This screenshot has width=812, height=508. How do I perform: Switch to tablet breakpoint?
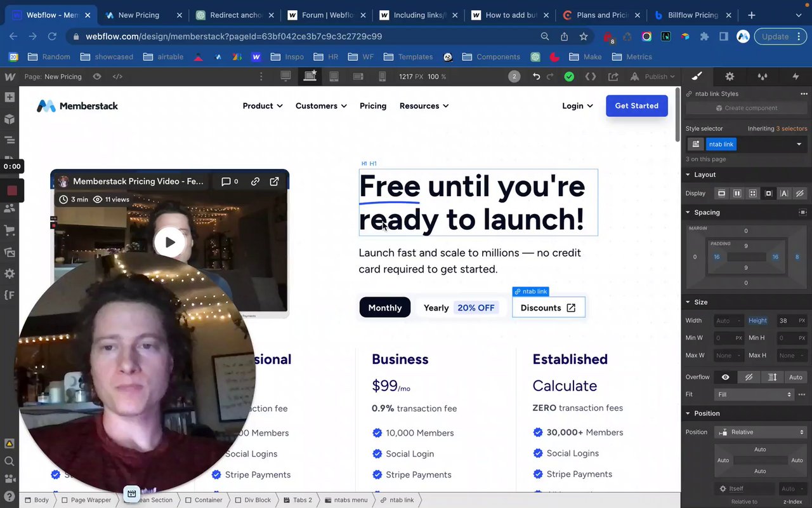334,76
